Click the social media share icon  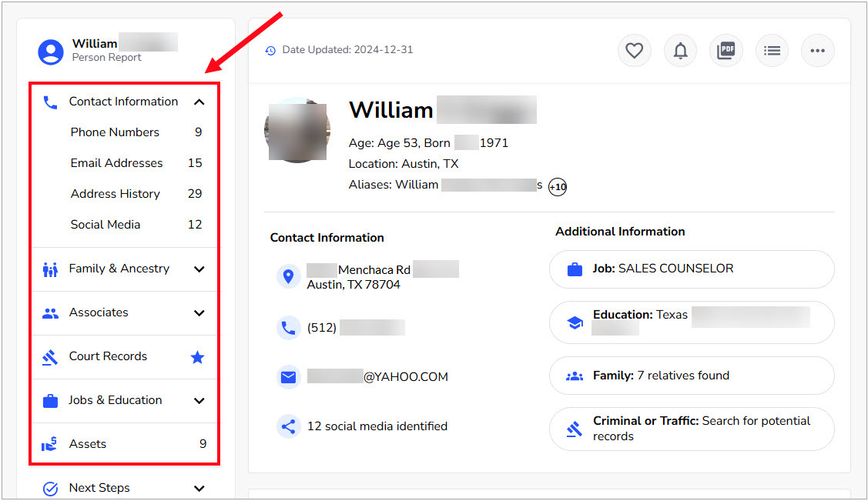click(x=288, y=426)
